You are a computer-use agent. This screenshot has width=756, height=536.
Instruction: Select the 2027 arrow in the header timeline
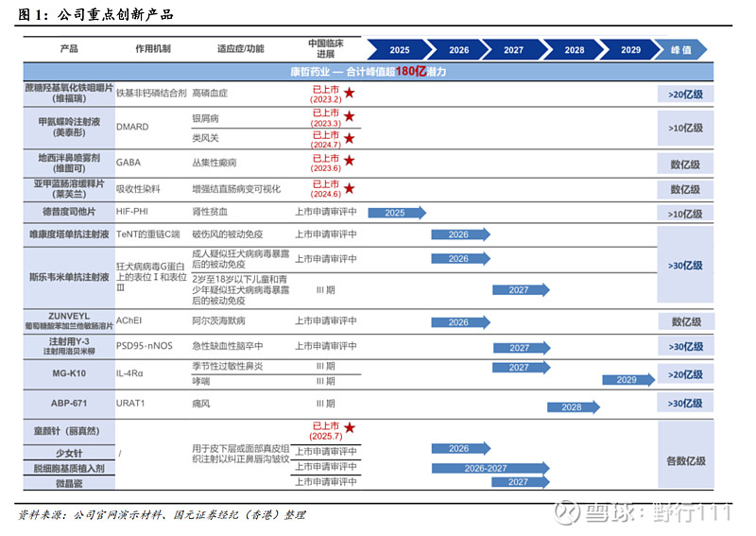(514, 50)
